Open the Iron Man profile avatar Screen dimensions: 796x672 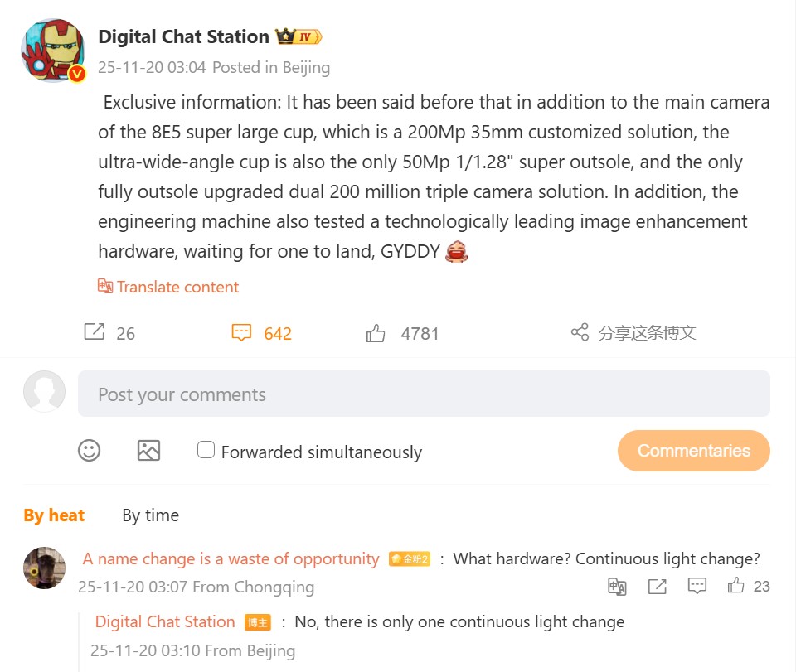click(52, 51)
